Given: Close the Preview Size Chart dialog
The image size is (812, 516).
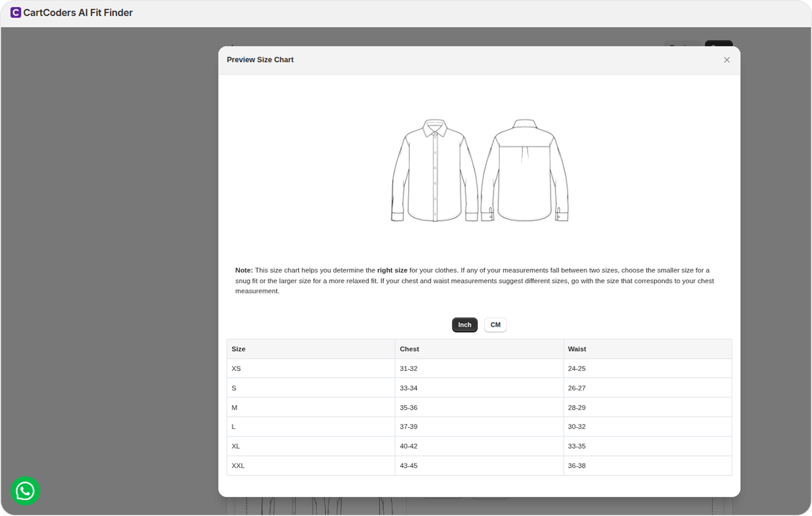Looking at the screenshot, I should click(727, 60).
